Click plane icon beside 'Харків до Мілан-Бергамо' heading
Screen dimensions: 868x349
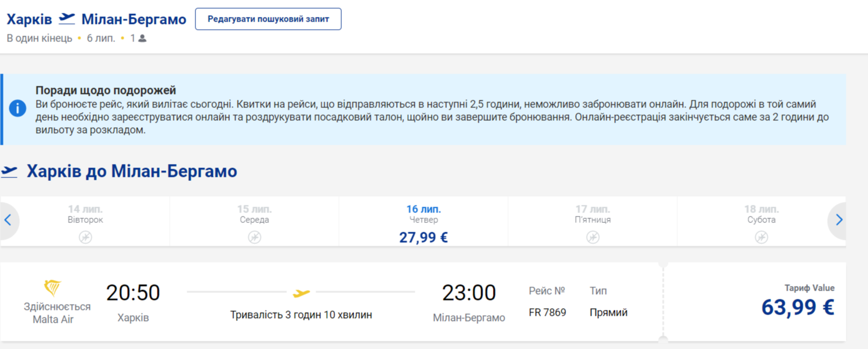click(x=9, y=172)
